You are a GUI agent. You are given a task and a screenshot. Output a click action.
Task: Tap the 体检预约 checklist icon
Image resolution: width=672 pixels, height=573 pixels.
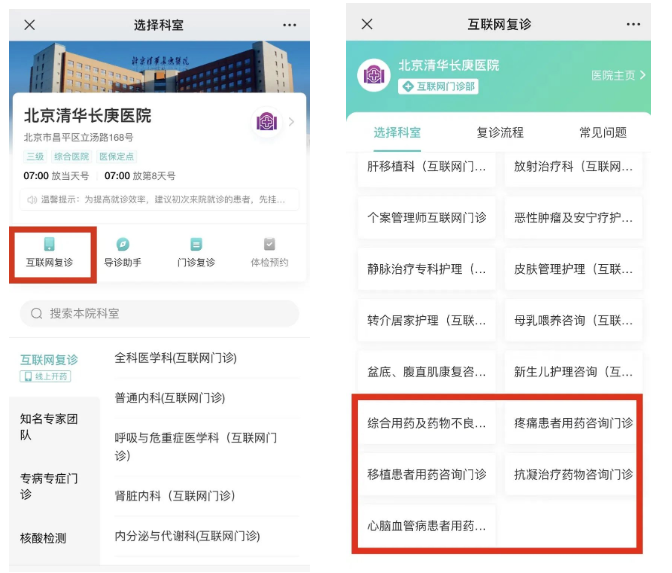[x=269, y=244]
